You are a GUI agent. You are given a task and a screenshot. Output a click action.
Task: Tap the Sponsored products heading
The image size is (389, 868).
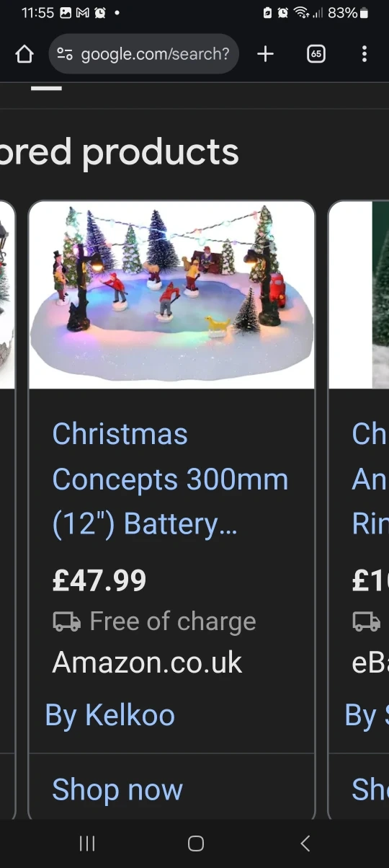(x=119, y=152)
